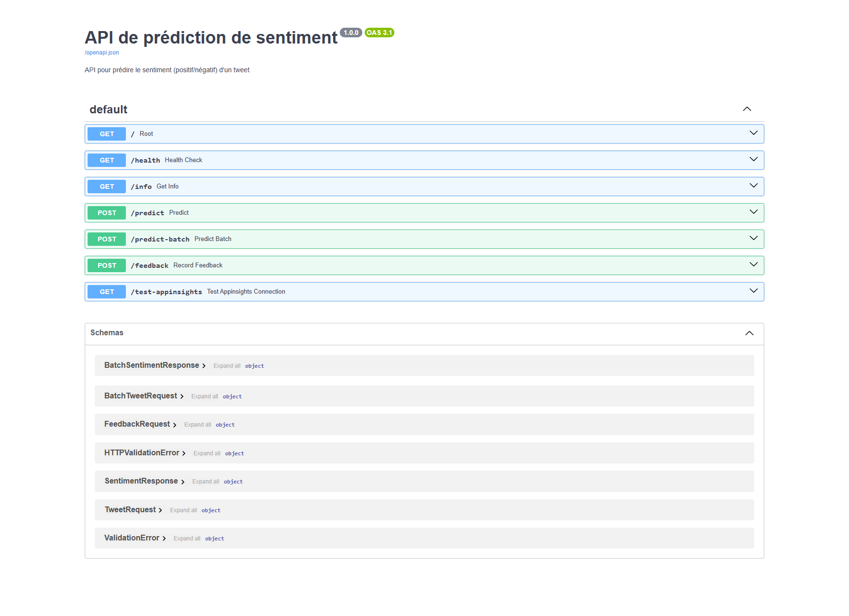Viewport: 849px width, 616px height.
Task: Click Expand all for HTTPValidationError
Action: [207, 453]
